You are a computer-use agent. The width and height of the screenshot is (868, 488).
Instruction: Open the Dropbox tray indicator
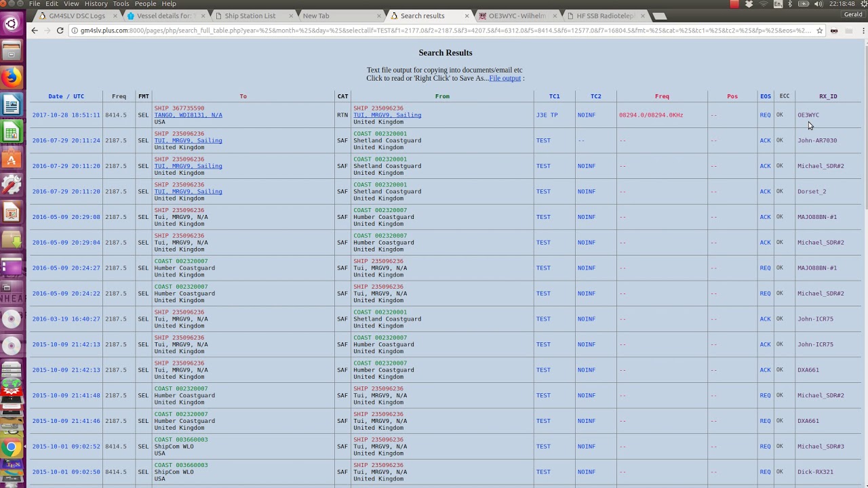point(749,4)
